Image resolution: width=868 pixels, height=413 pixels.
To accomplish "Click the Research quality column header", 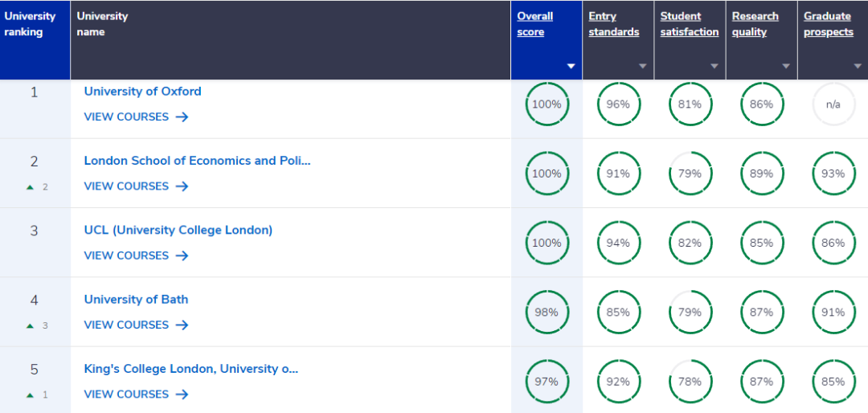I will coord(755,24).
